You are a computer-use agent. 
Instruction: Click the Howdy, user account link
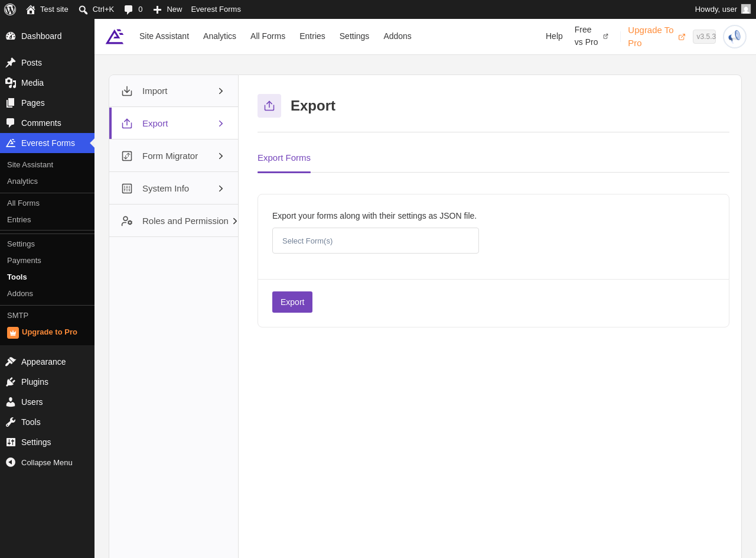722,9
